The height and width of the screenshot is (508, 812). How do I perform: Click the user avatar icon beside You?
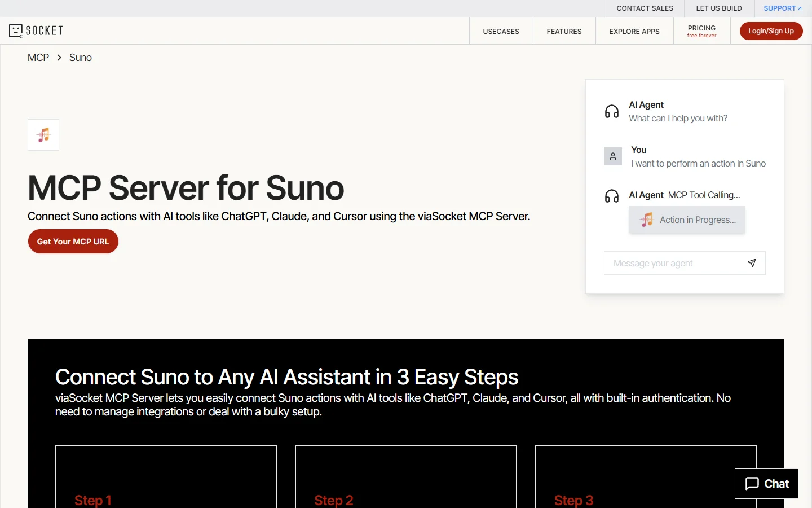click(613, 156)
